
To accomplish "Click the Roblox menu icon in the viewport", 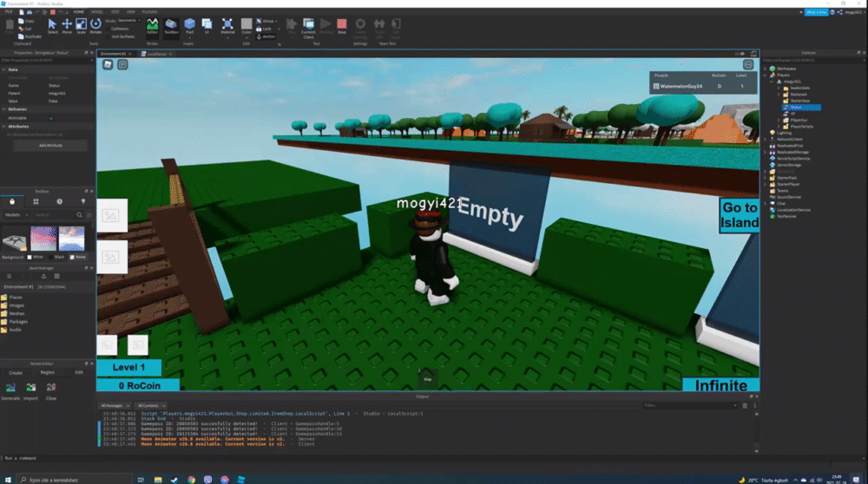I will coord(108,65).
